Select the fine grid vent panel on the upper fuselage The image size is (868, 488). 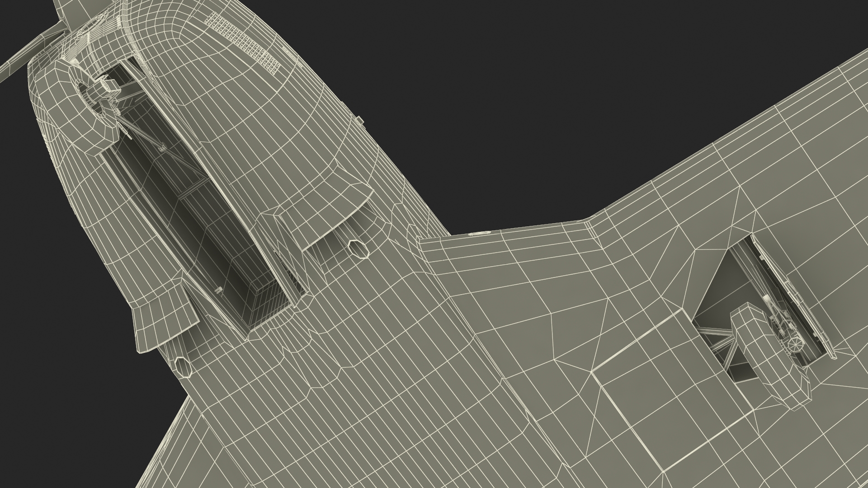tap(243, 44)
